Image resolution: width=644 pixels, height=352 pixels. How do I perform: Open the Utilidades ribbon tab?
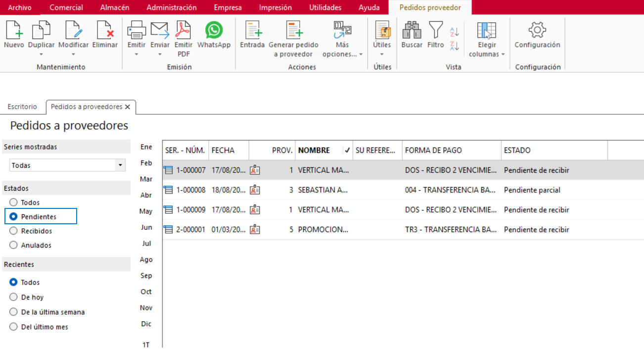(x=325, y=7)
